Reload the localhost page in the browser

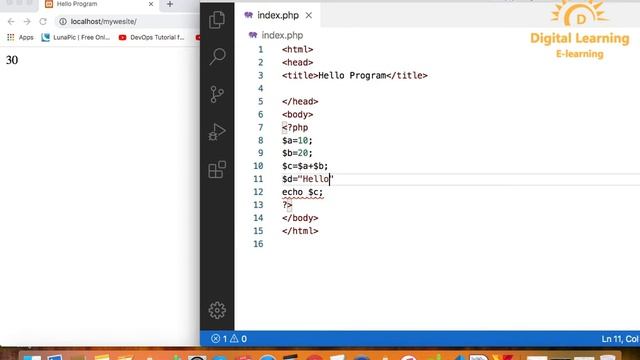(43, 21)
